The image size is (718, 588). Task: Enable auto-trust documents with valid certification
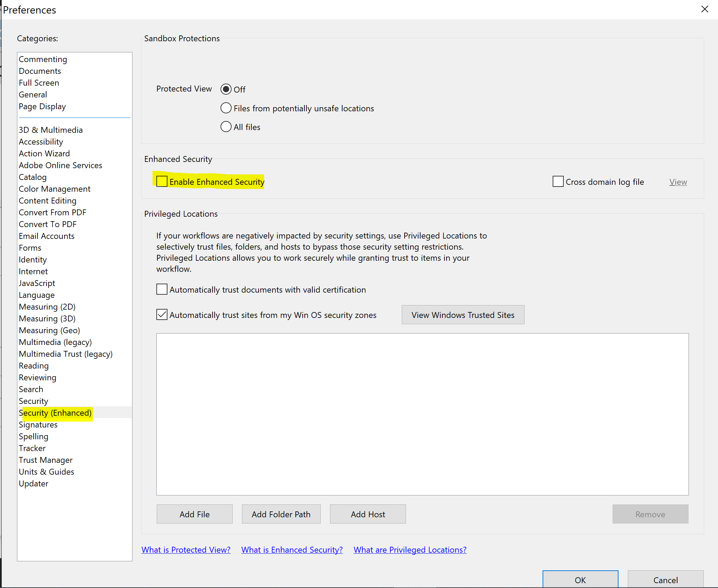162,289
